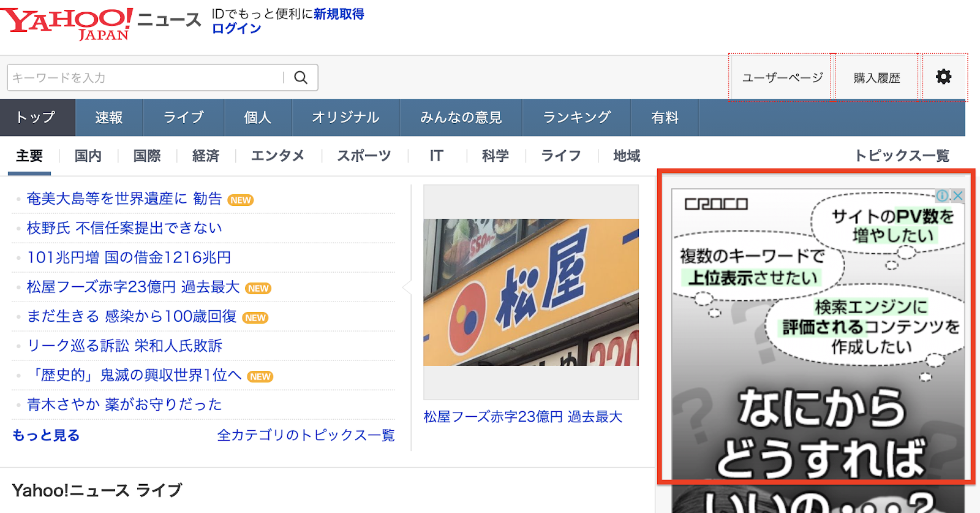Open headline リーク巡る訴訟 栄和人氏敗訴
Viewport: 980px width, 513px height.
pyautogui.click(x=124, y=346)
